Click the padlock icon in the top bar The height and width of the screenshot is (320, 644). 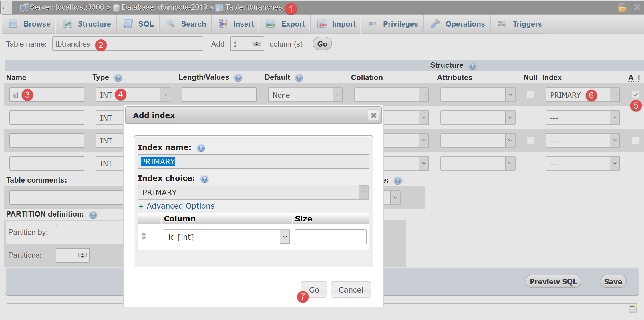622,7
